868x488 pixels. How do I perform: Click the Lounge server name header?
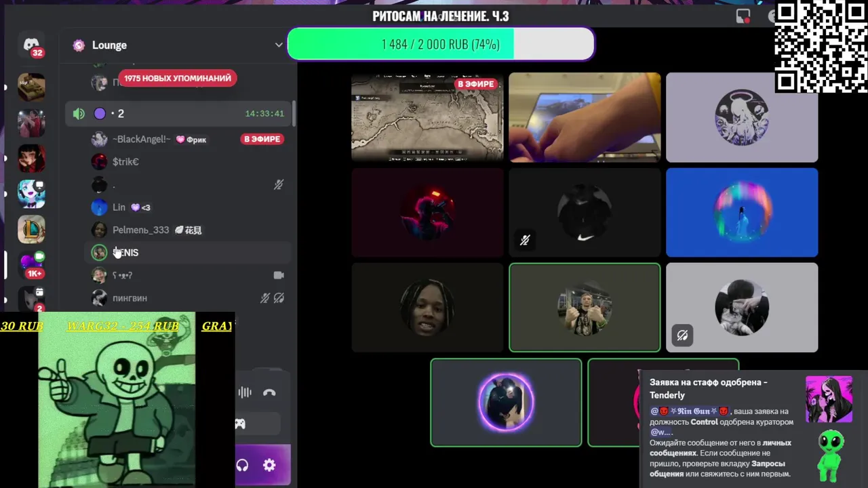[109, 45]
